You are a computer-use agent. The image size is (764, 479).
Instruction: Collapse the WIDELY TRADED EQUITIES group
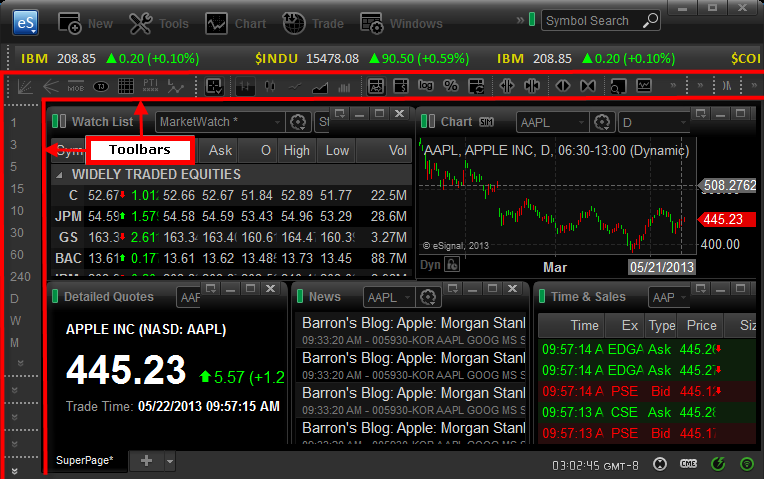coord(59,175)
